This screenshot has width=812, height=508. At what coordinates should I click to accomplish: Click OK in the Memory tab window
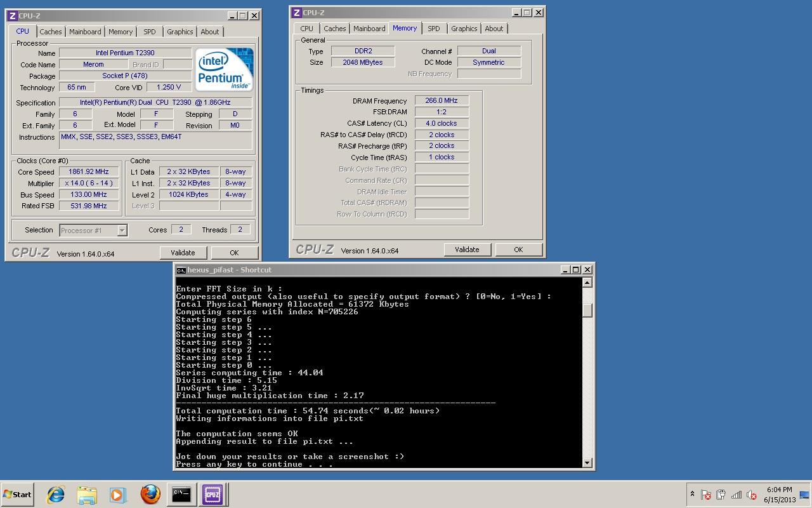click(x=518, y=250)
